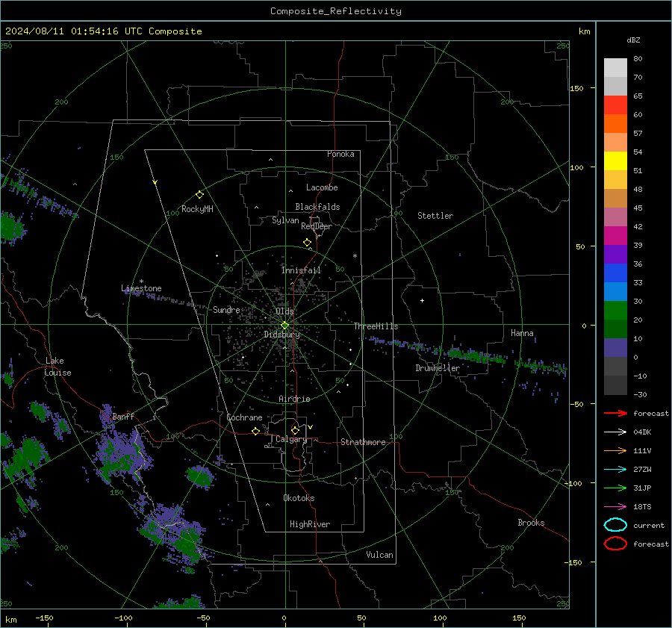Viewport: 672px width, 628px height.
Task: Click the Vulcan town label
Action: (379, 555)
